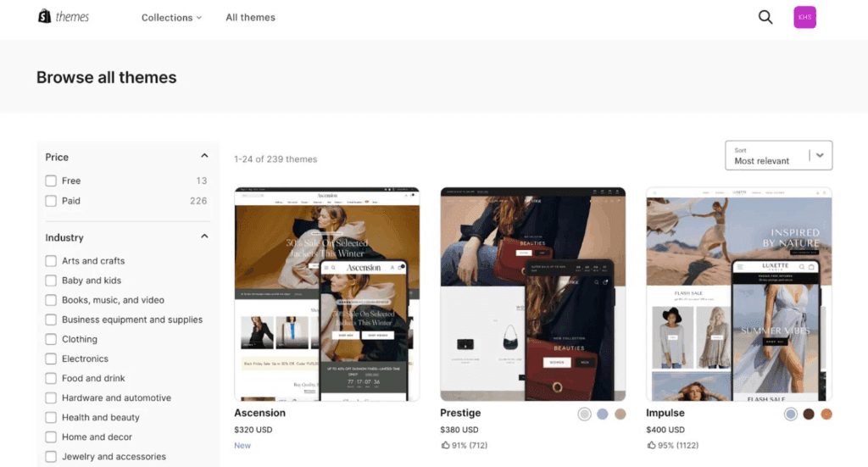Open the search magnifier icon

coord(765,17)
